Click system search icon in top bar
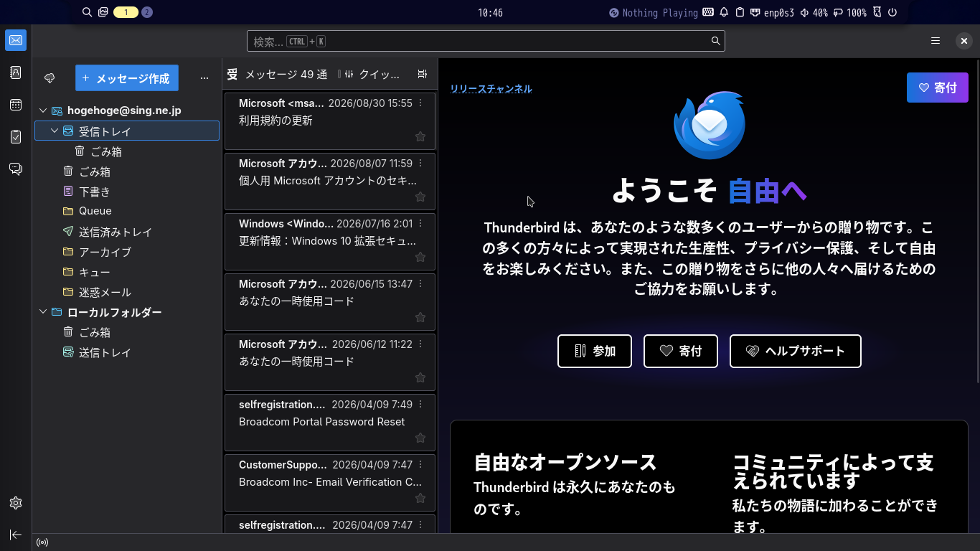 87,12
